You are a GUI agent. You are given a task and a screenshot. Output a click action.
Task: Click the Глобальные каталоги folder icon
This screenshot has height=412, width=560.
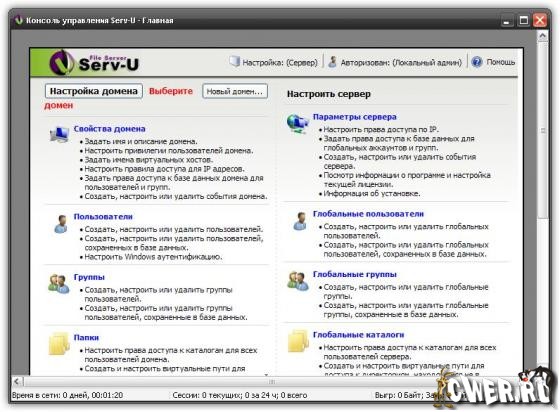298,341
